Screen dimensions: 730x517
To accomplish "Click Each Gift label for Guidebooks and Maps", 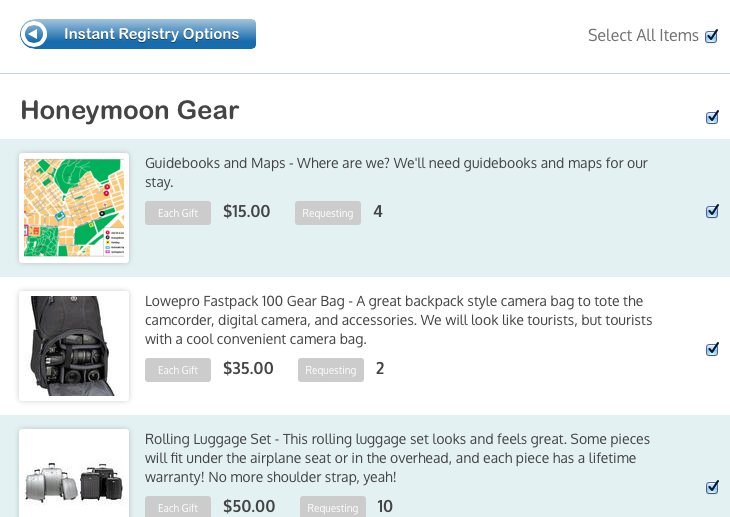I will (178, 213).
